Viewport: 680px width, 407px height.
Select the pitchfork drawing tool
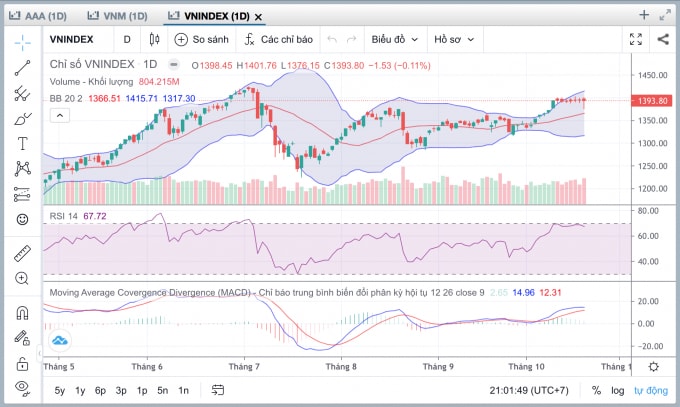[x=23, y=93]
